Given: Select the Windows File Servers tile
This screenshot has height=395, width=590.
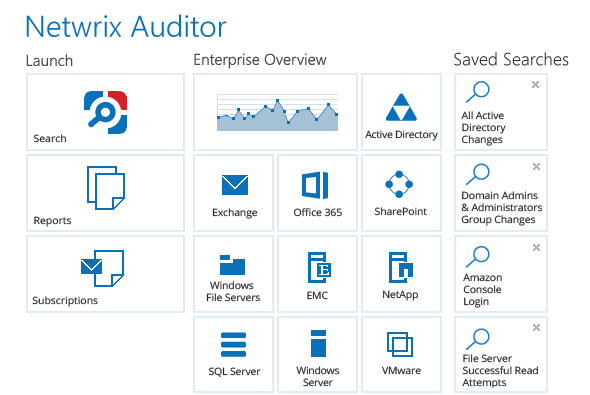Looking at the screenshot, I should pos(233,274).
